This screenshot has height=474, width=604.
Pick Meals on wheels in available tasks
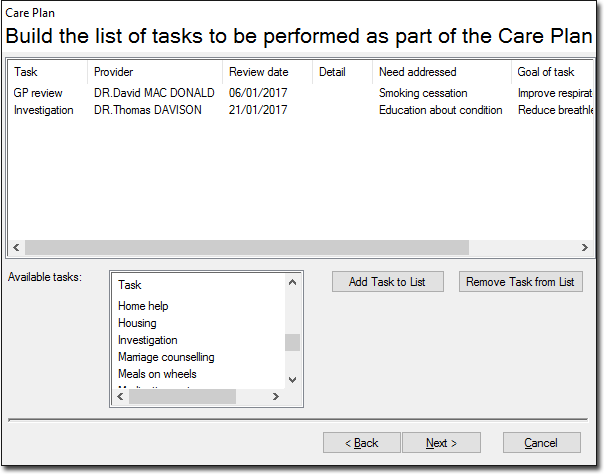click(157, 374)
